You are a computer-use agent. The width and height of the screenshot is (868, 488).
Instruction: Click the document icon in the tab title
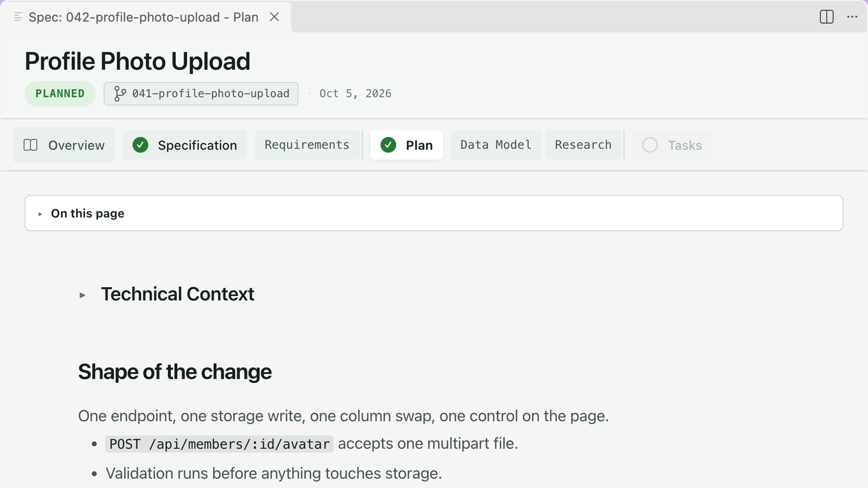[x=18, y=17]
